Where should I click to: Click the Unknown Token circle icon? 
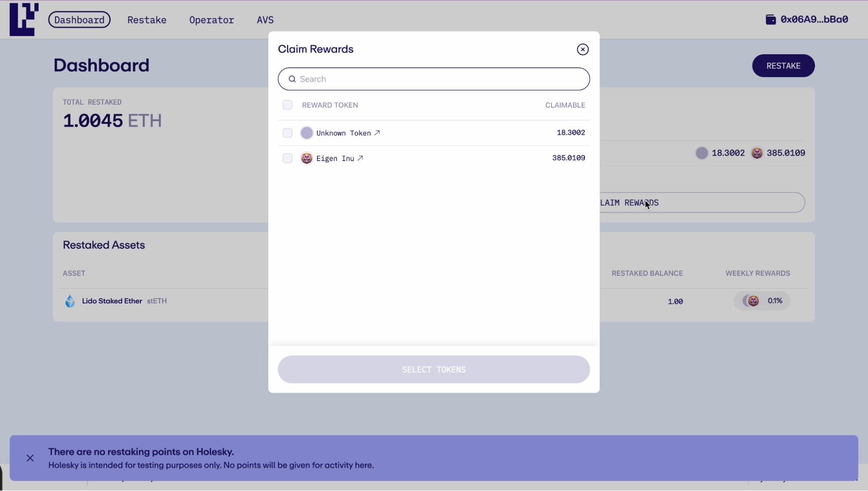(x=307, y=132)
